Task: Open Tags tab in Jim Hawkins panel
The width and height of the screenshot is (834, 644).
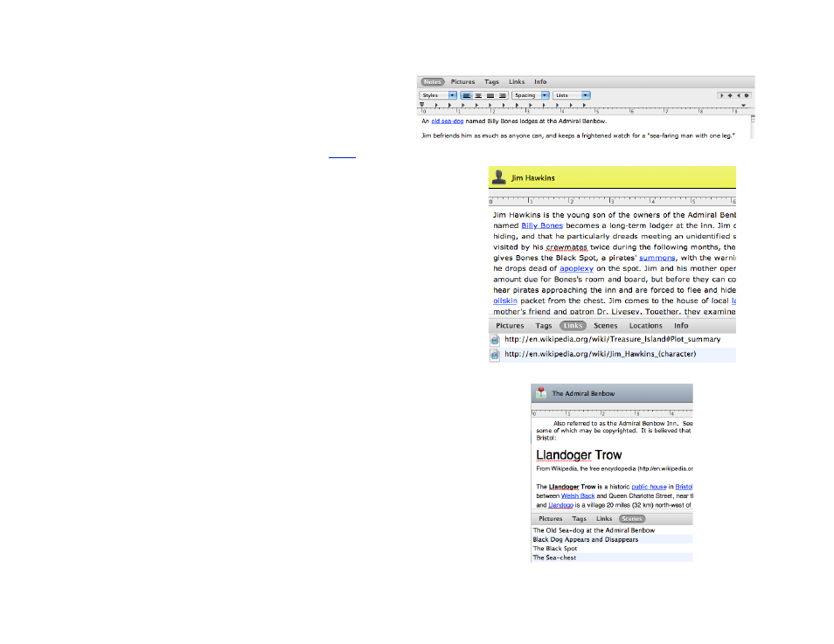Action: 544,326
